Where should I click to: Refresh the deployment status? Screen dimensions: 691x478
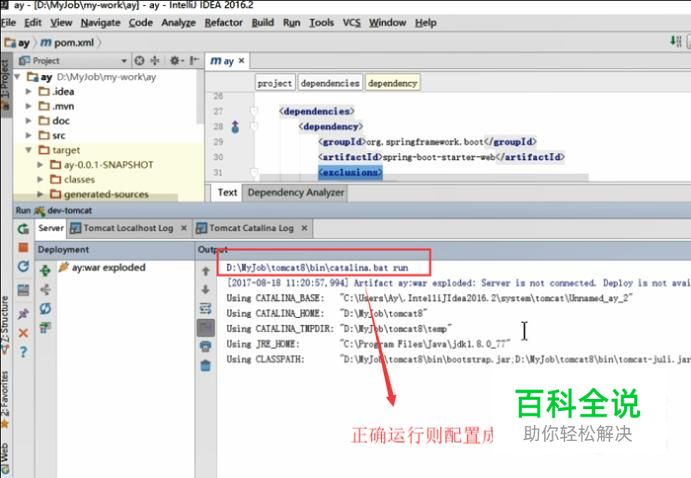click(45, 308)
